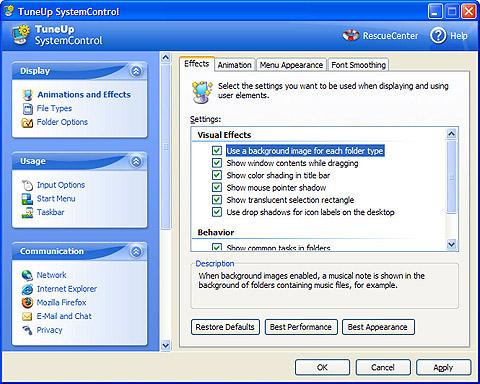Open Taskbar settings link
480x384 pixels.
[x=51, y=212]
